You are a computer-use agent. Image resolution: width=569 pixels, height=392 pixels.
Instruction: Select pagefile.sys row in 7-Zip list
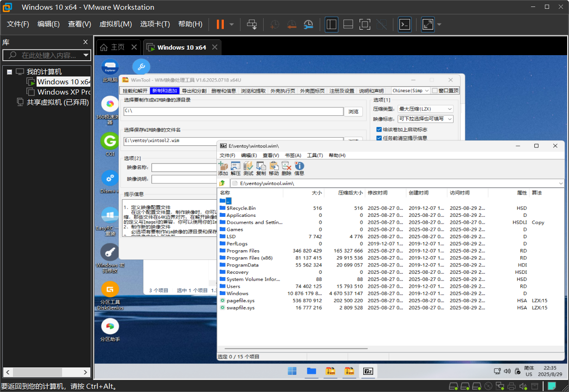[x=391, y=301]
